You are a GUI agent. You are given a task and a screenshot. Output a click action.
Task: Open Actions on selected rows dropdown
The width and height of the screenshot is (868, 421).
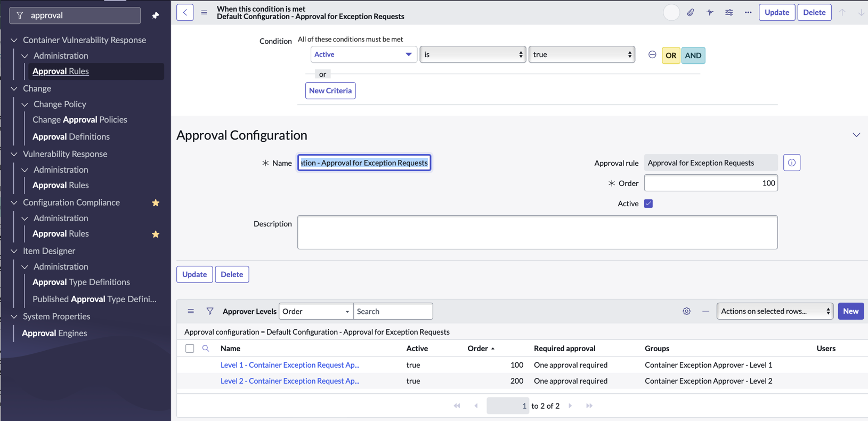775,311
